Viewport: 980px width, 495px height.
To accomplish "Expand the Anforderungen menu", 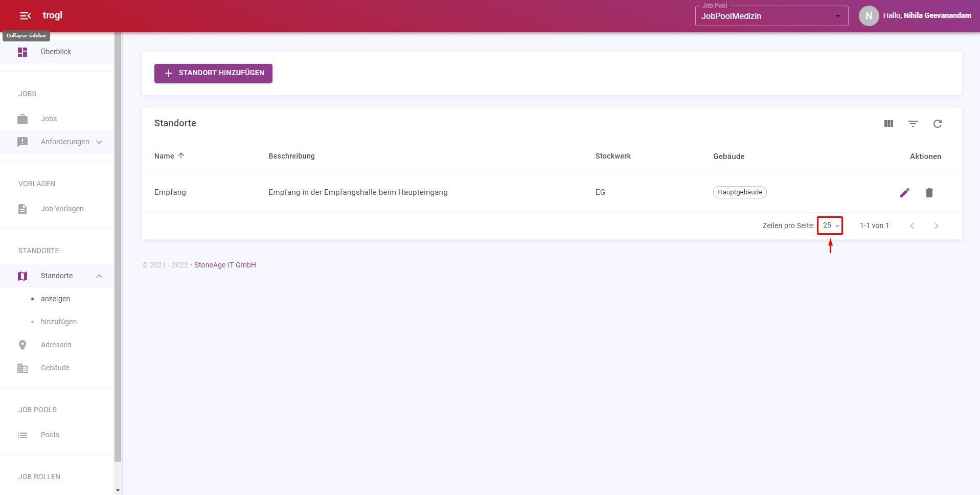I will coord(57,142).
